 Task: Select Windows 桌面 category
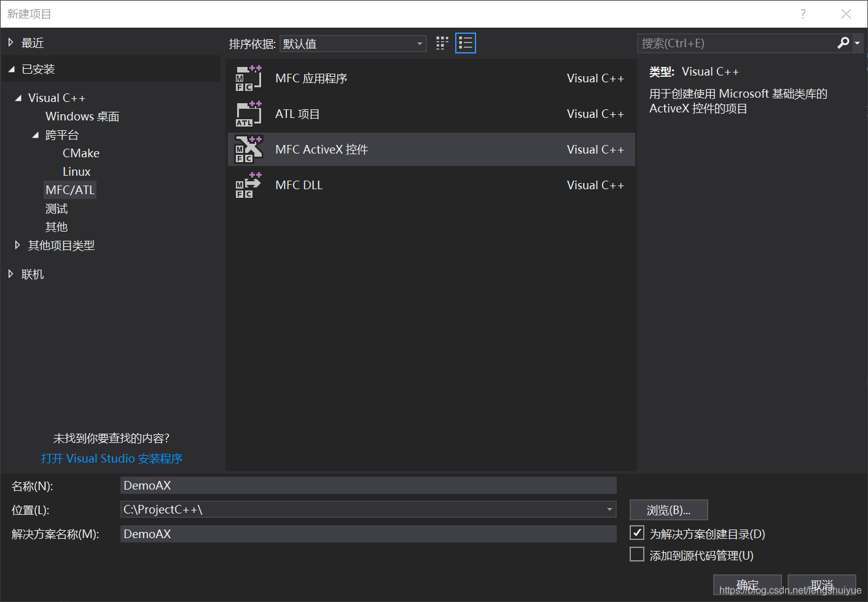click(x=82, y=116)
